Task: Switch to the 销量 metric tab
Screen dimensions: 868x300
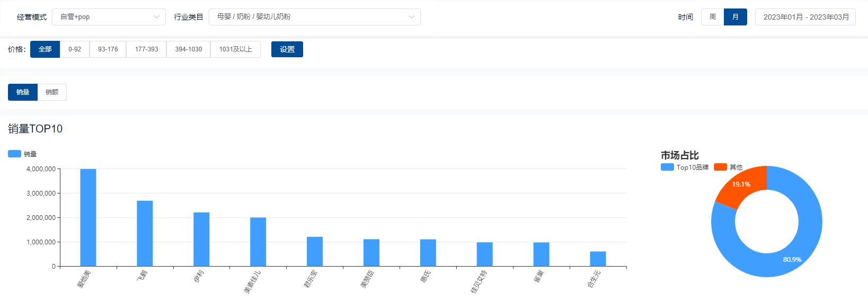Action: (x=23, y=92)
